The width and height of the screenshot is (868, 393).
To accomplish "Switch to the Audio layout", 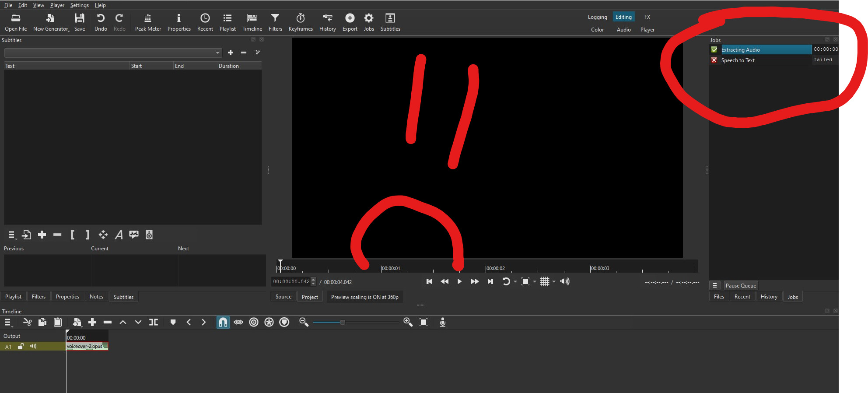I will [623, 30].
